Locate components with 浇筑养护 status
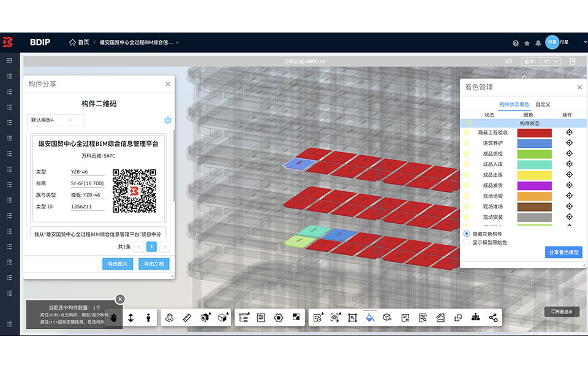Viewport: 588px width, 368px height. pos(569,143)
